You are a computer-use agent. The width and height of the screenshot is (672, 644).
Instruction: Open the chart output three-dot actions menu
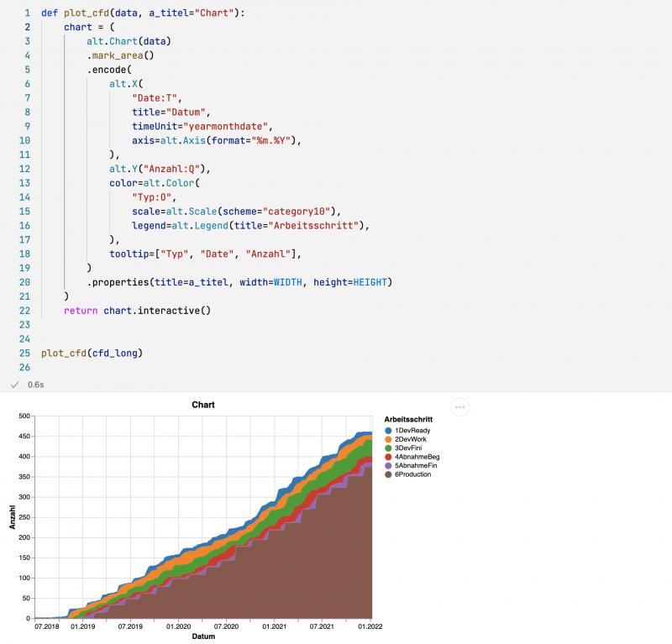click(x=459, y=407)
